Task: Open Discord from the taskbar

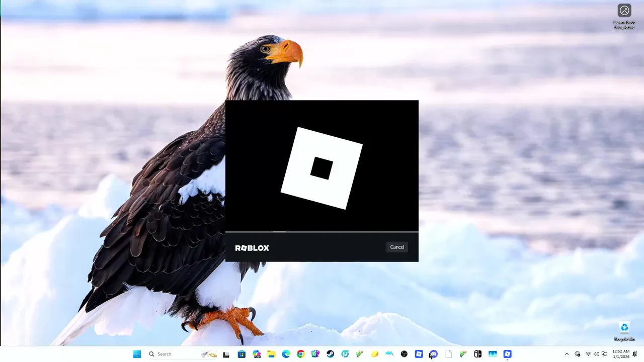Action: pos(434,354)
